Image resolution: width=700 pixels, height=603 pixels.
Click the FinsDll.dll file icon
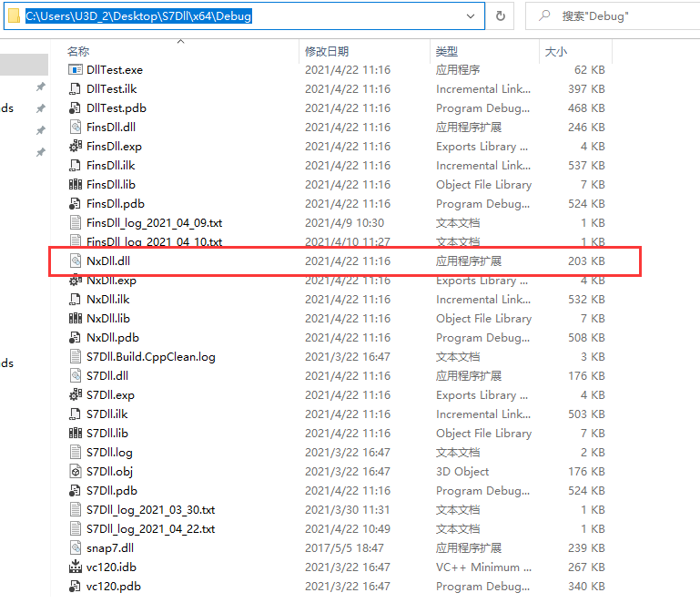[76, 128]
